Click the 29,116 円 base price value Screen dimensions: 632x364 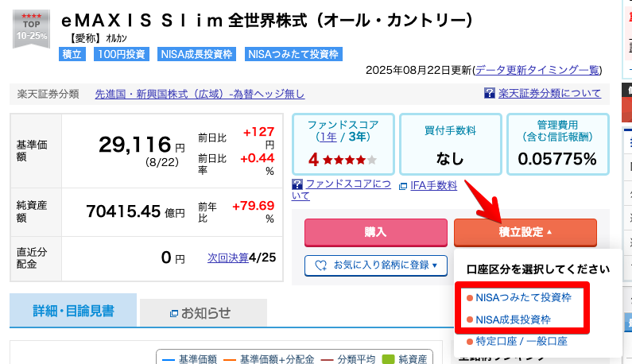(142, 145)
